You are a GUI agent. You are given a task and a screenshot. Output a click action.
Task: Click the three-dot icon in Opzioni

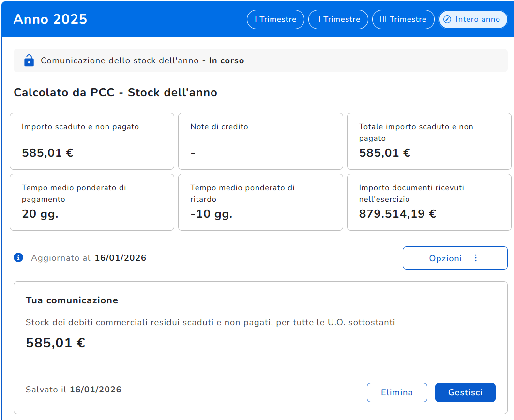pyautogui.click(x=475, y=258)
